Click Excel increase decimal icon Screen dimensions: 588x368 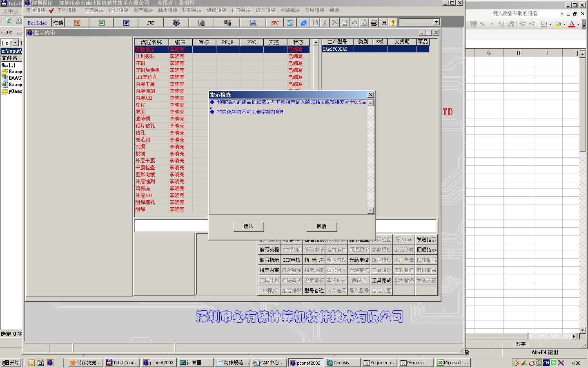click(501, 24)
